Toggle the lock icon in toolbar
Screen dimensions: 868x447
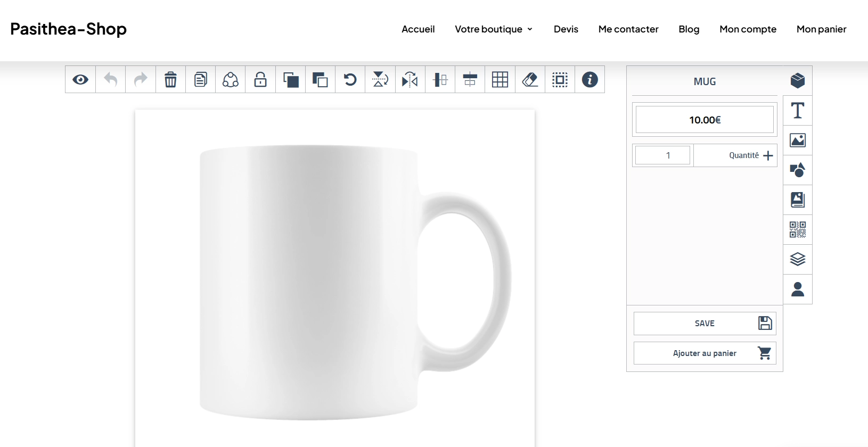point(260,80)
